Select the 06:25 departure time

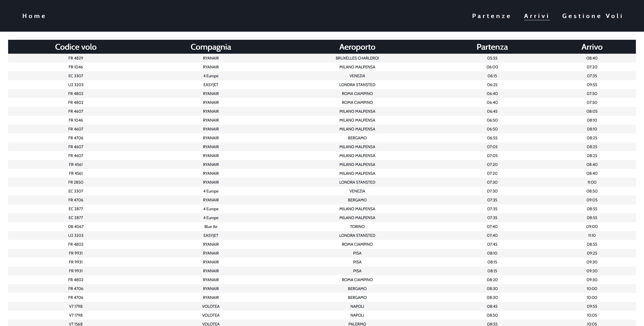(x=492, y=85)
